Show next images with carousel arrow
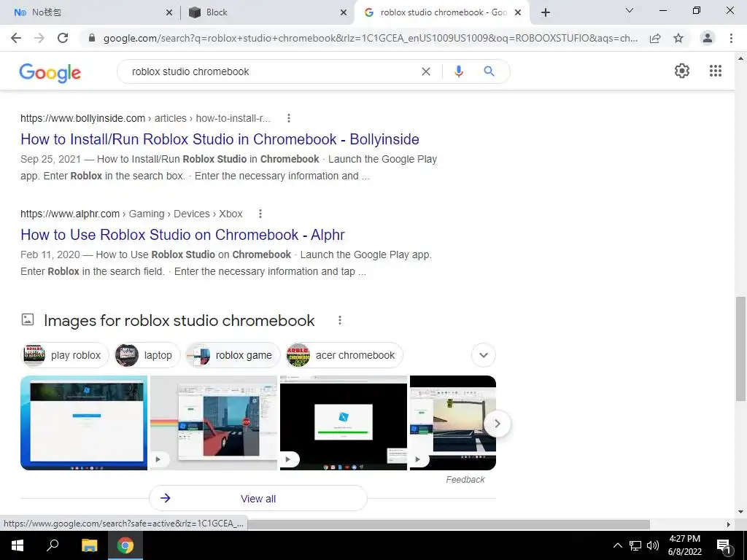747x560 pixels. coord(497,424)
